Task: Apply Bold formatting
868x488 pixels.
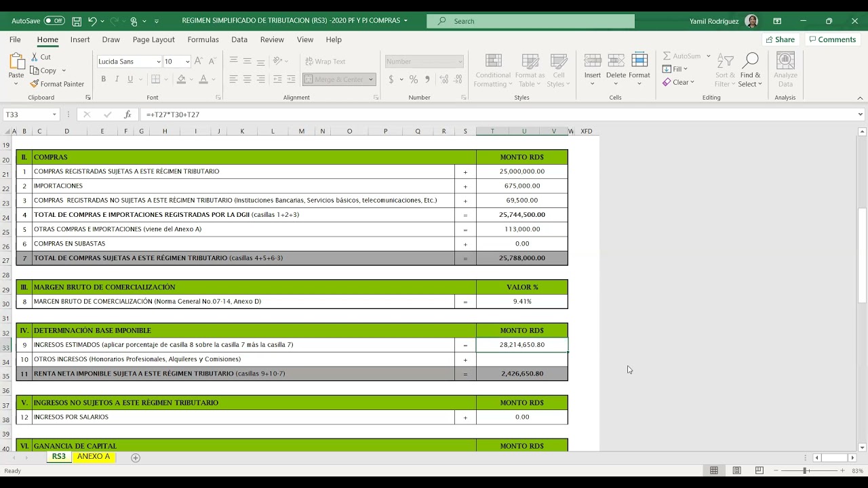Action: [104, 79]
